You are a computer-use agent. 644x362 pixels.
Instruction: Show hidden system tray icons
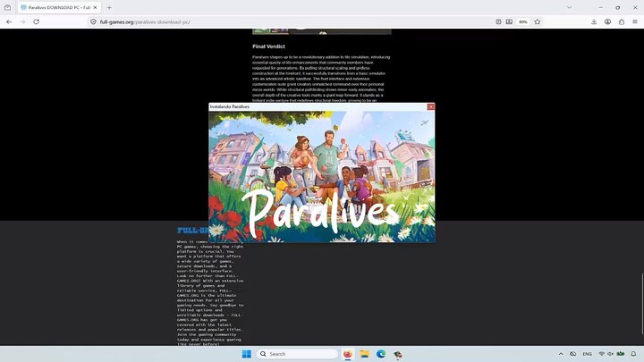pyautogui.click(x=561, y=354)
